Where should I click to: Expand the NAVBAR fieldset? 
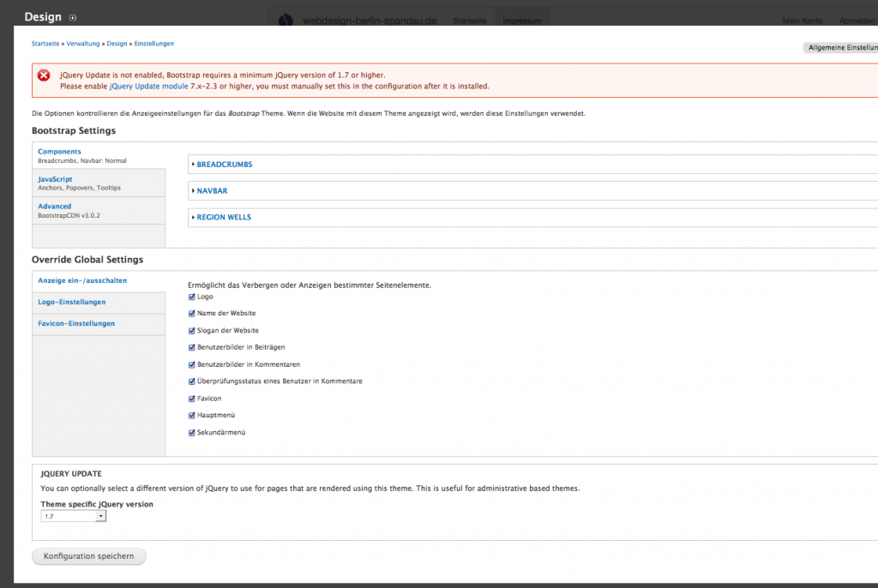212,191
